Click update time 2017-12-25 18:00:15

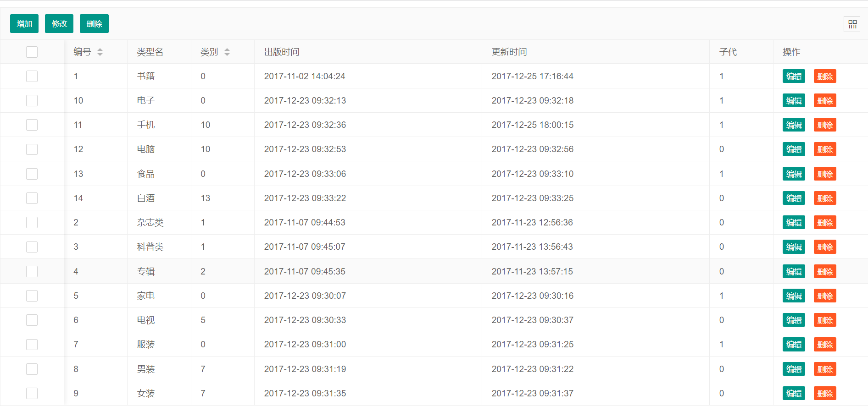coord(533,125)
